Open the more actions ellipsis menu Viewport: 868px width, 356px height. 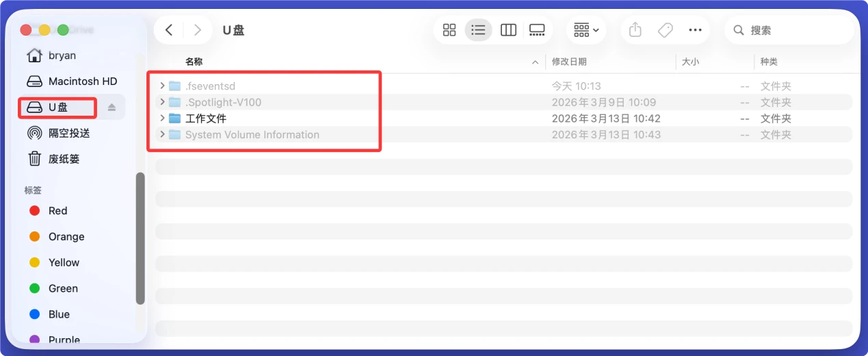(695, 30)
